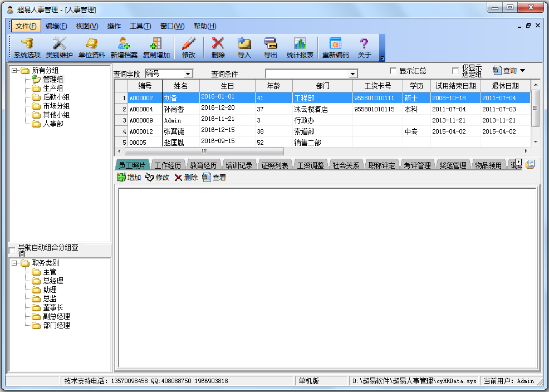The height and width of the screenshot is (392, 549).
Task: Click the 导出 export icon
Action: click(x=271, y=47)
